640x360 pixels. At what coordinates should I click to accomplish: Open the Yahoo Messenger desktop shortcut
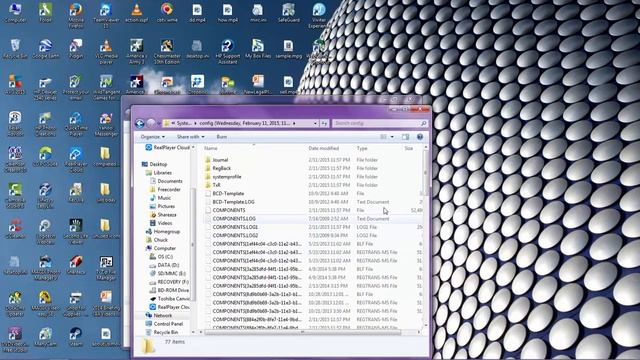pos(106,124)
